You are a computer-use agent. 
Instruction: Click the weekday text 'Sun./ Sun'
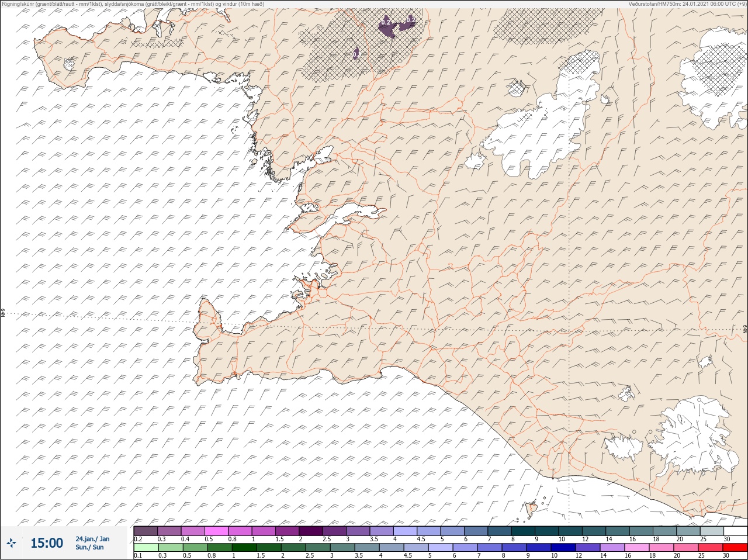89,547
